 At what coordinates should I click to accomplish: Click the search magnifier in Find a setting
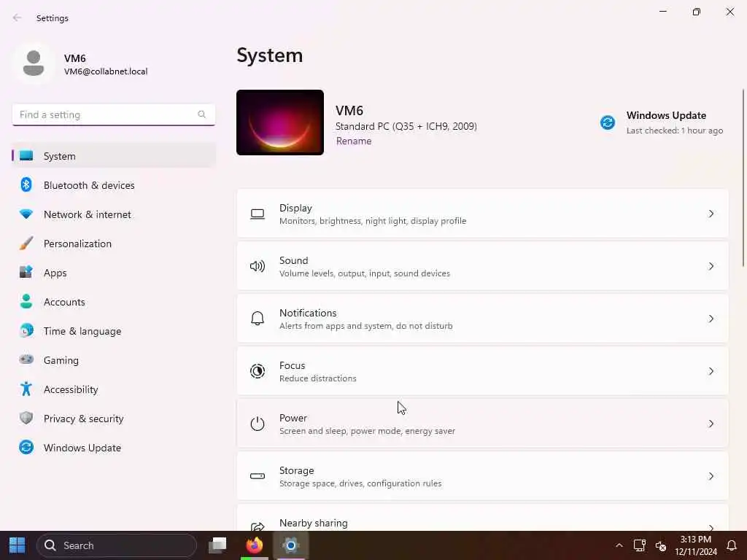201,114
